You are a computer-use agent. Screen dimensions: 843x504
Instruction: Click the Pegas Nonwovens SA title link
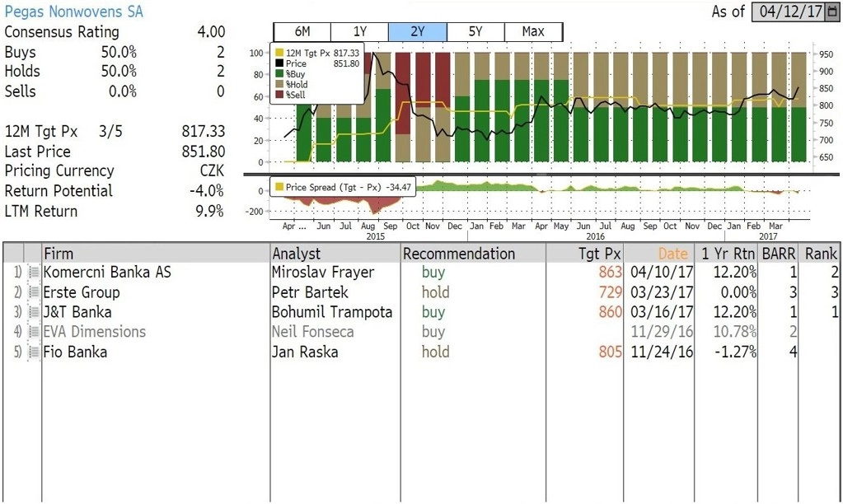coord(73,12)
